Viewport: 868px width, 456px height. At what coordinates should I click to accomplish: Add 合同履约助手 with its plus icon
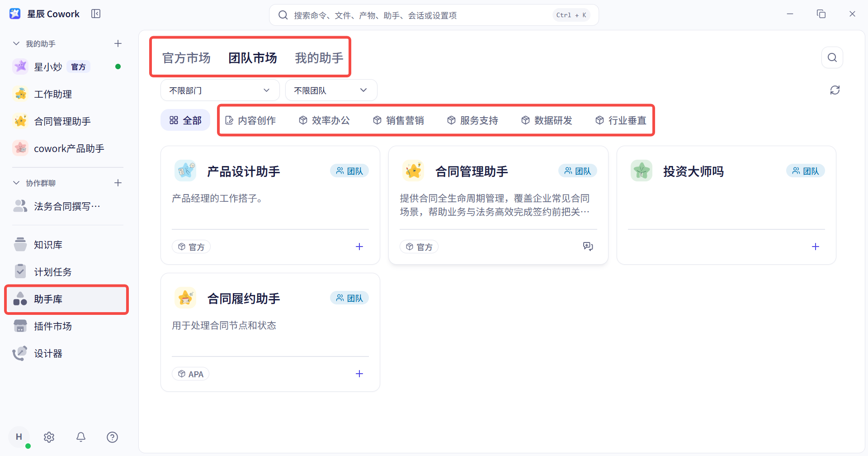pyautogui.click(x=359, y=374)
